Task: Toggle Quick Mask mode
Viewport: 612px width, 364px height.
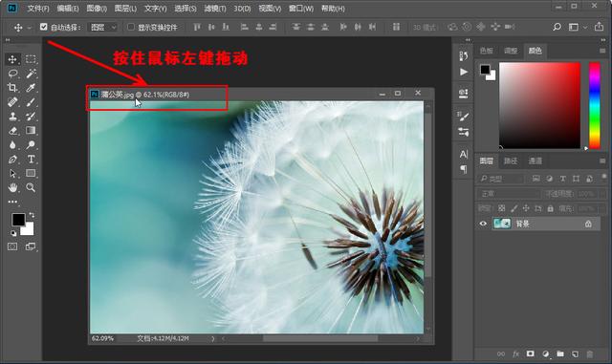Action: pos(12,246)
